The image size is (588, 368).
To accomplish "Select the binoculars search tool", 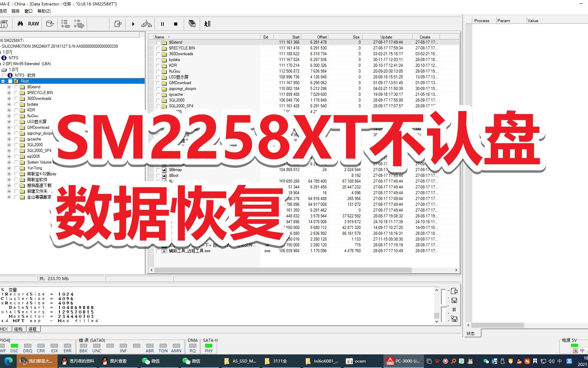I will pyautogui.click(x=20, y=24).
